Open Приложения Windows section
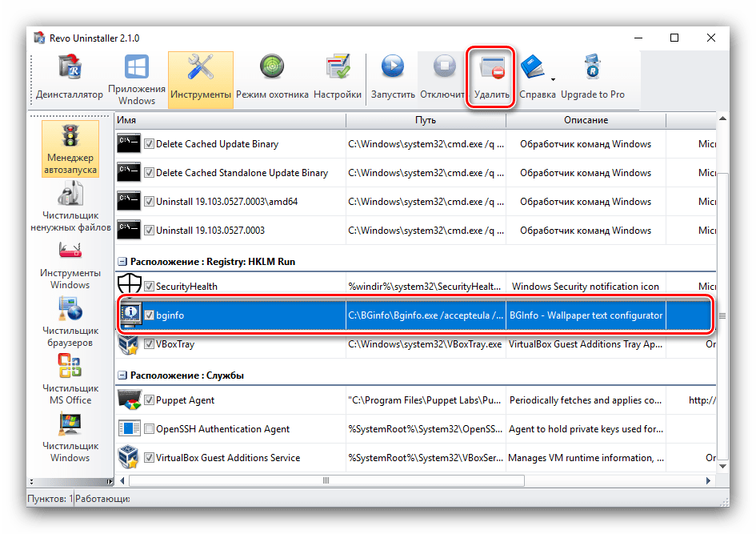 click(x=137, y=79)
